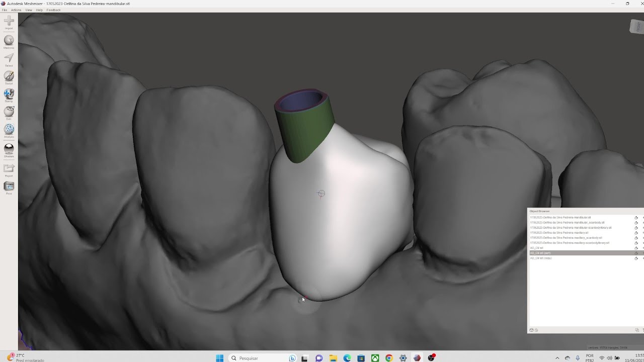
Task: Open Settings gear from the taskbar
Action: (403, 358)
